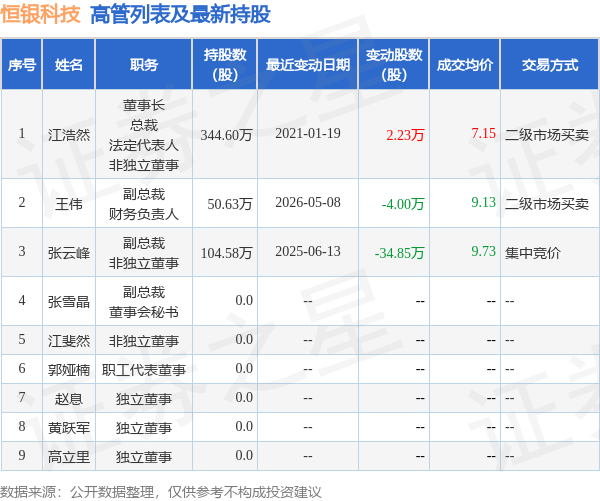Screen dimensions: 600x501
Task: Select the name 张雪晶 in row 4
Action: coord(68,302)
